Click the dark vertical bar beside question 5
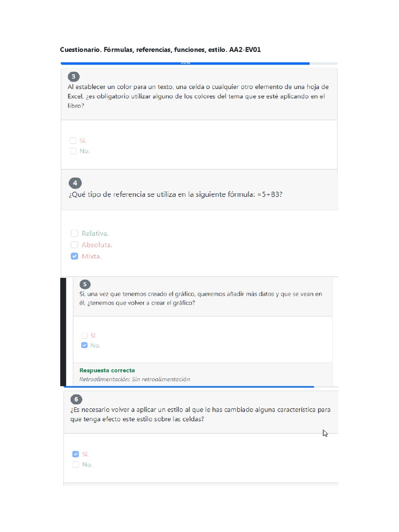399x532 pixels. (x=63, y=332)
